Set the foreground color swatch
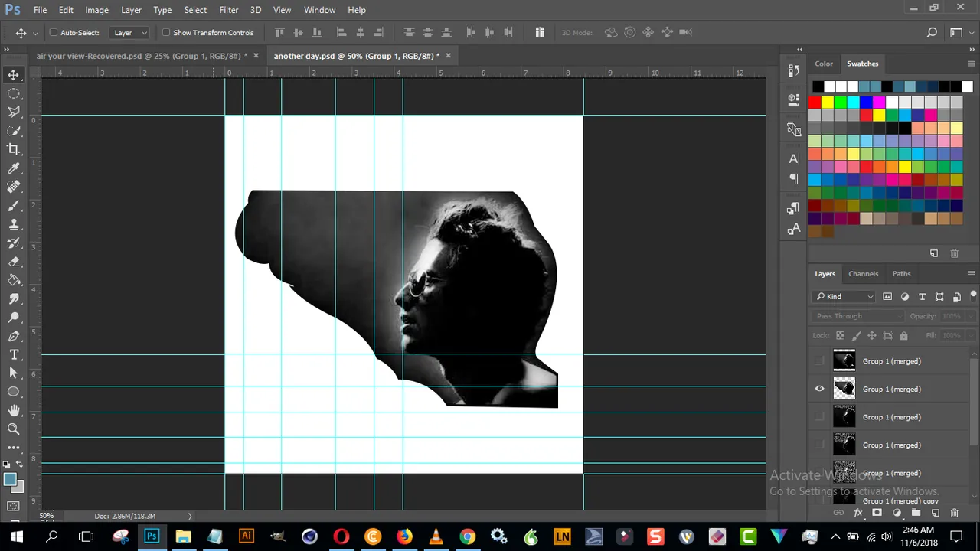The width and height of the screenshot is (980, 551). (9, 480)
